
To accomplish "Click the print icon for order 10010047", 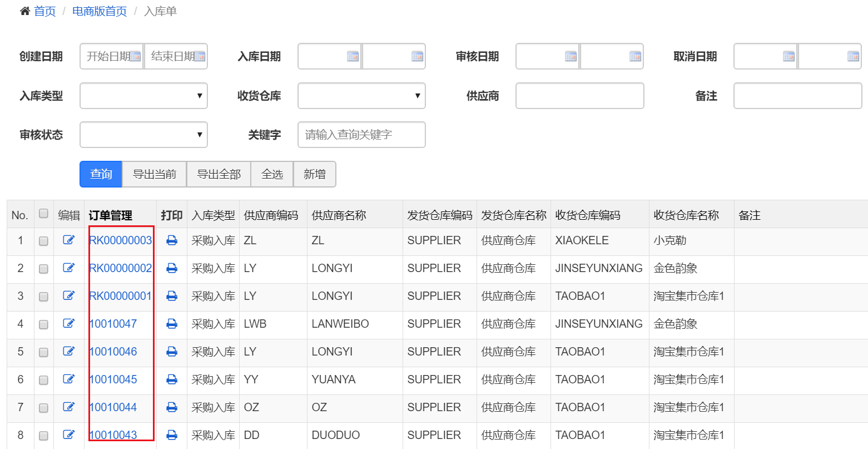I will pos(171,324).
